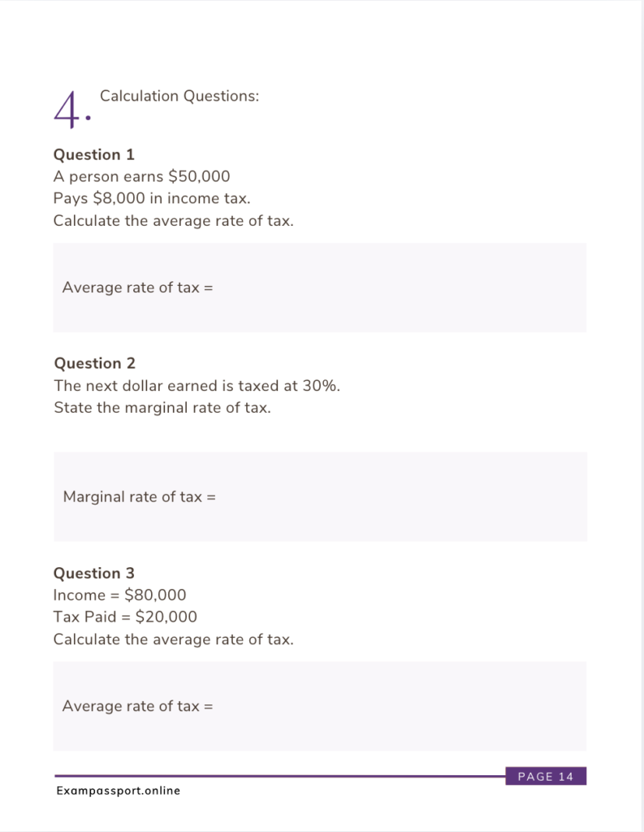Screen dimensions: 644x832
Task: Click the large purple number 4 heading
Action: (72, 110)
